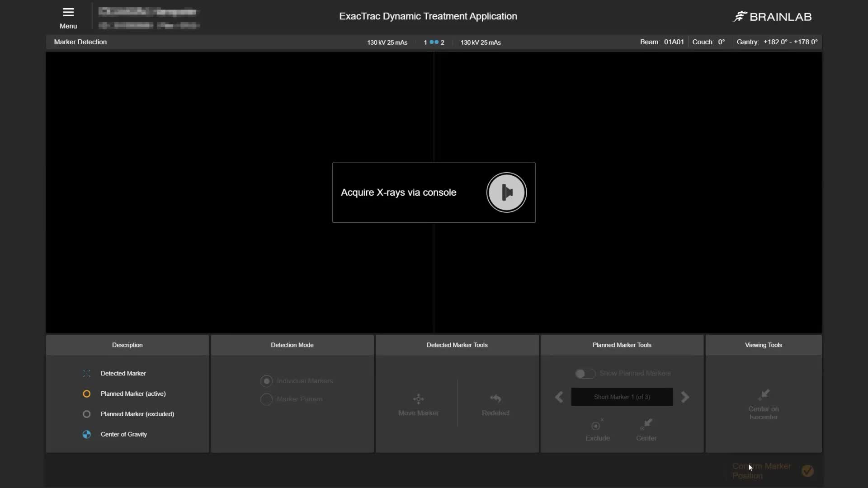Click the Detected Marker legend icon
Image resolution: width=868 pixels, height=488 pixels.
[87, 373]
